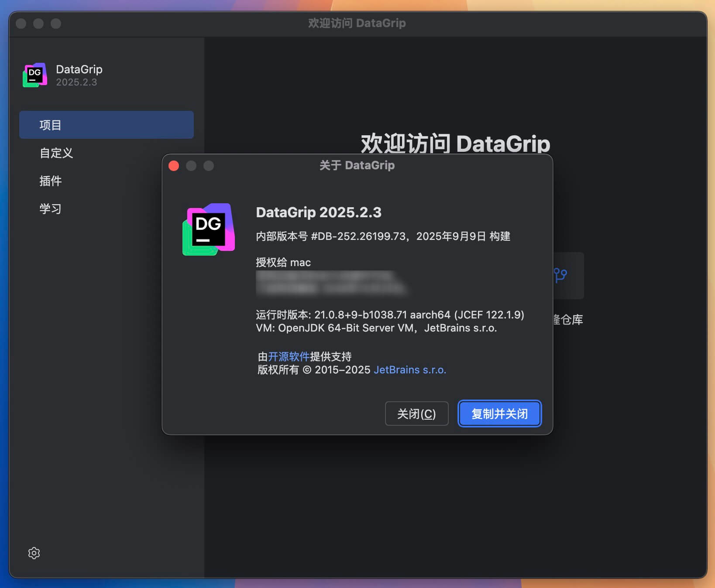Click the 版权所有 © 2015–2025 text

(x=314, y=370)
